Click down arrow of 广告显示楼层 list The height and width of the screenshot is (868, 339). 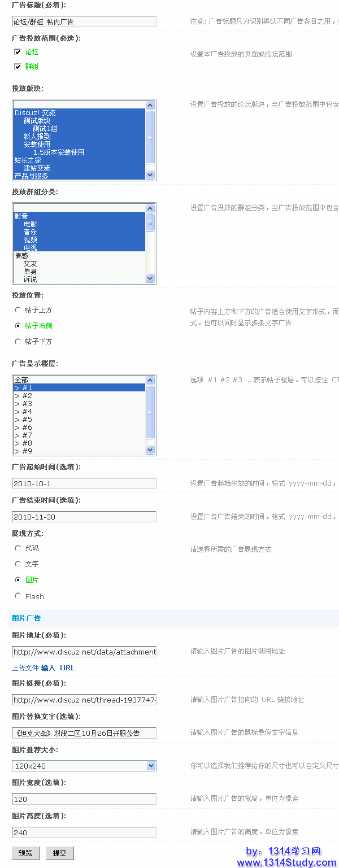150,450
